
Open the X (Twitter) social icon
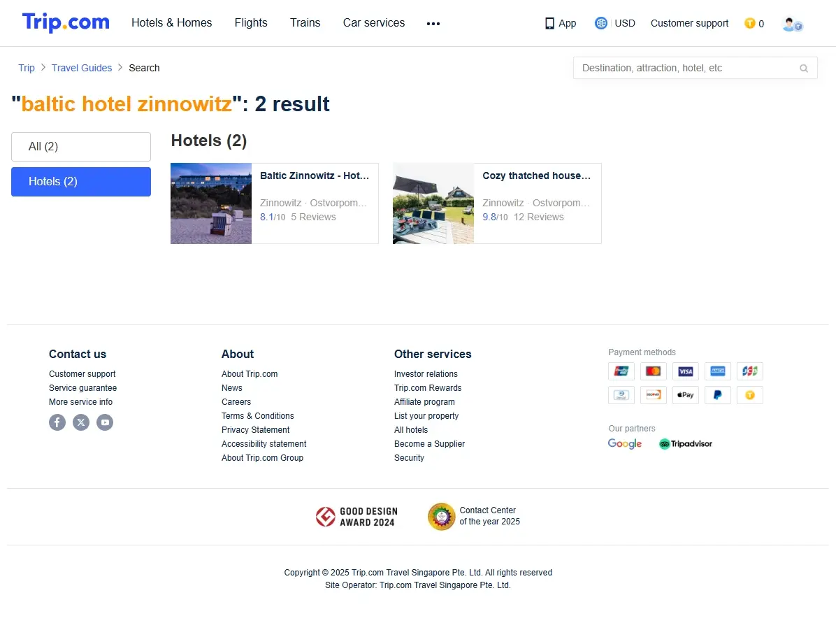click(81, 422)
